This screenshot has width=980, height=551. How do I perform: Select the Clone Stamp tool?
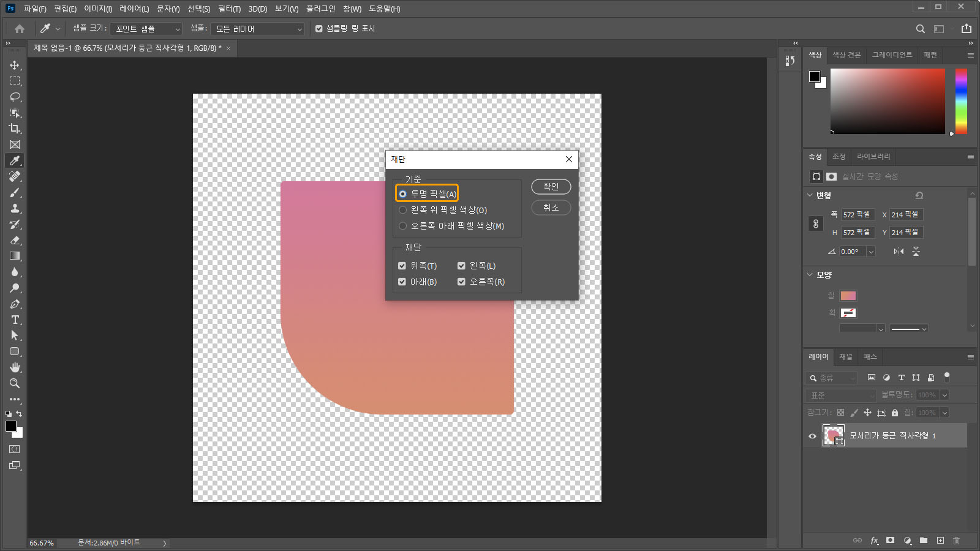(x=15, y=208)
